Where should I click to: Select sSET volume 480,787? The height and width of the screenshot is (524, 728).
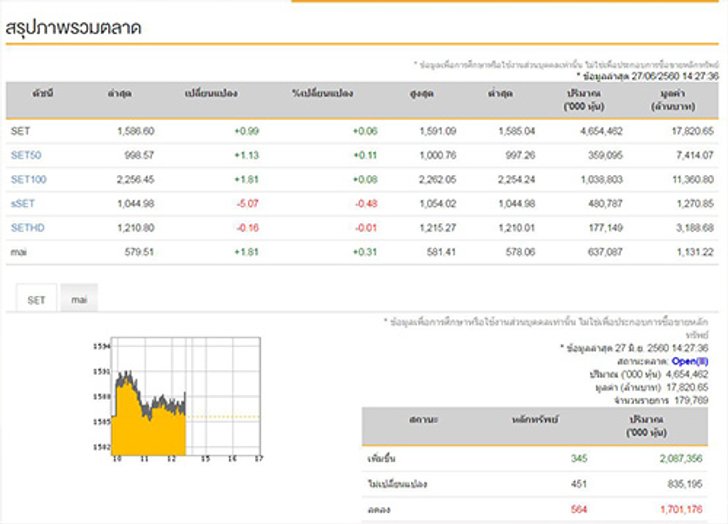pyautogui.click(x=605, y=203)
